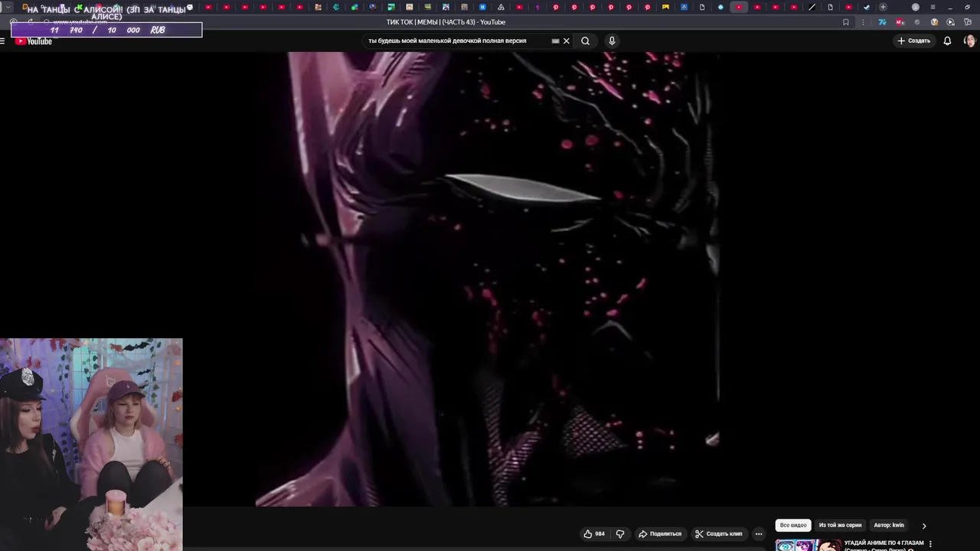Show more filter chips with arrow
The height and width of the screenshot is (551, 980).
(x=923, y=526)
